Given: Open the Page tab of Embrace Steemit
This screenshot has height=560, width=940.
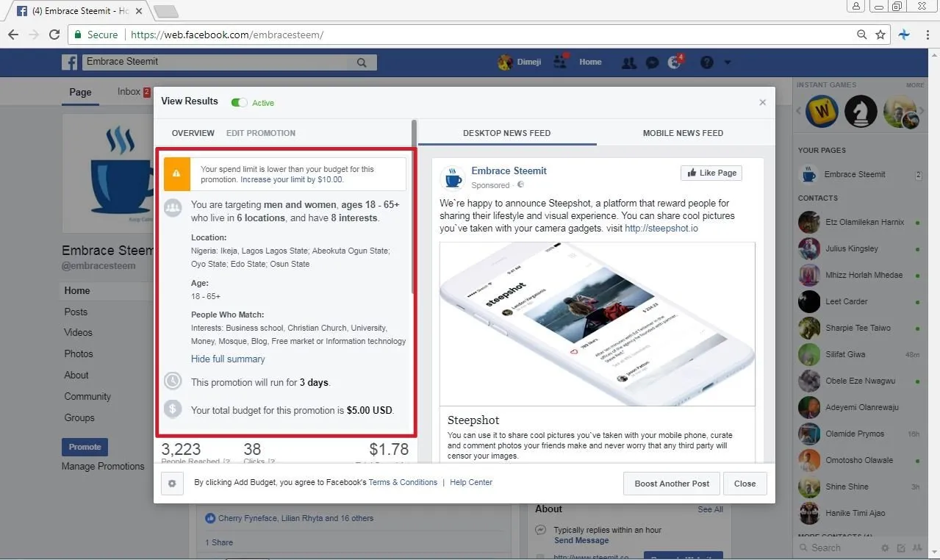Looking at the screenshot, I should (80, 92).
